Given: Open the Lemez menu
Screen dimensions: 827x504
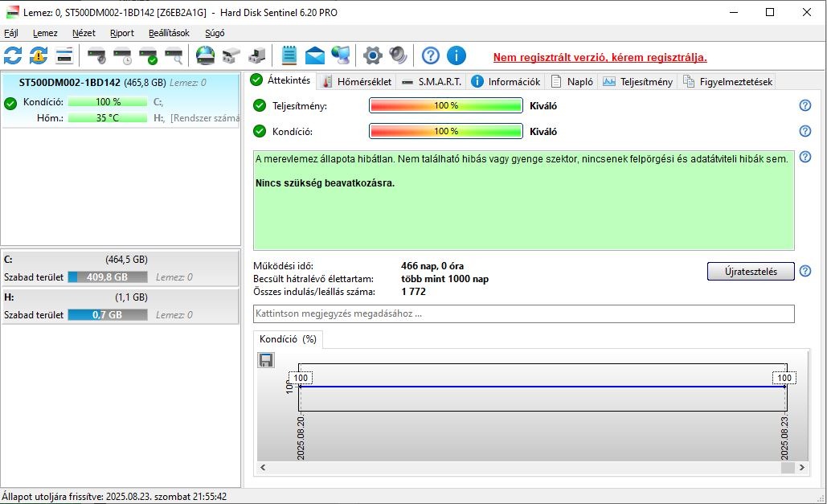Looking at the screenshot, I should click(45, 33).
